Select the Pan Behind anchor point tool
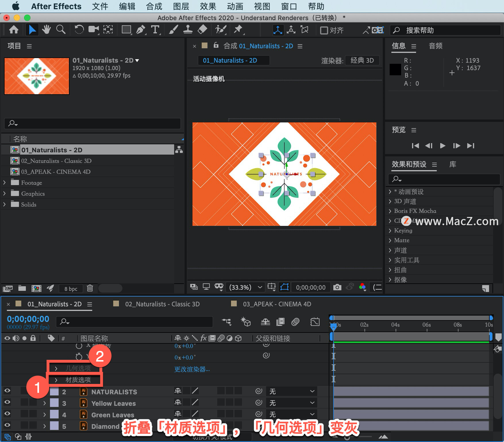This screenshot has width=504, height=442. pos(108,30)
